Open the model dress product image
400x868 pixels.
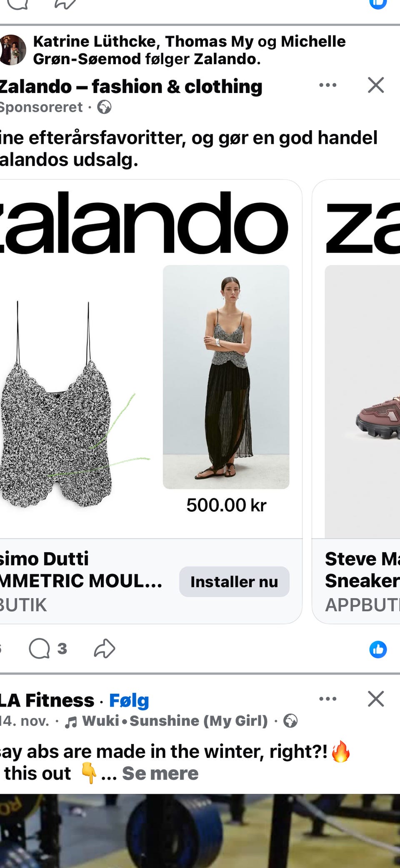226,377
